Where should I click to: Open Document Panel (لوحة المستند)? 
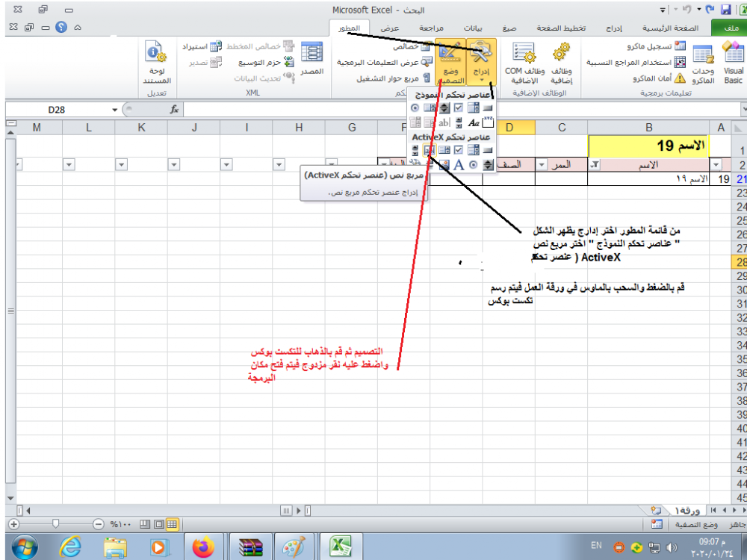coord(157,63)
